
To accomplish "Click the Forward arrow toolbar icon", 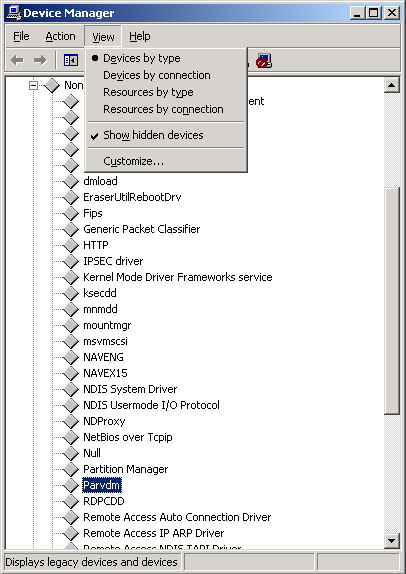I will click(40, 60).
